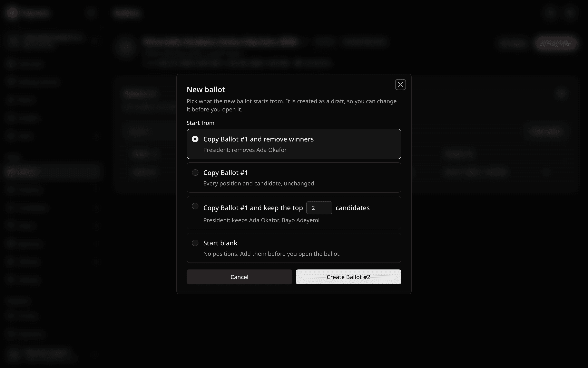Select Copy Ballot #1 and remove winners radio
Screen dimensions: 588x368
195,139
